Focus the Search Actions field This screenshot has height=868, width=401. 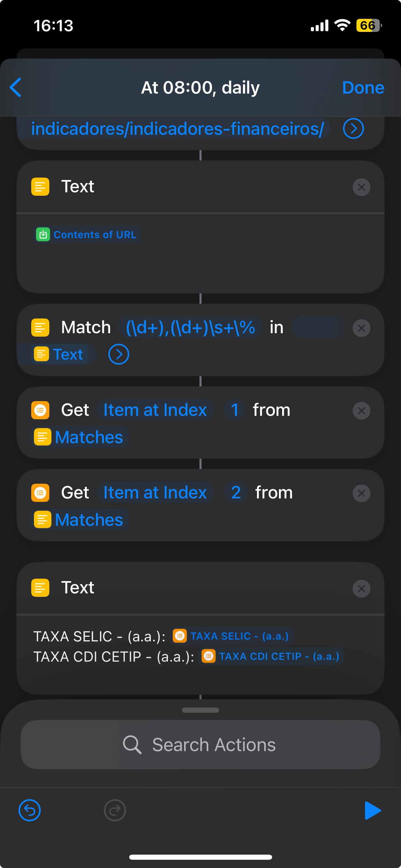coord(200,745)
